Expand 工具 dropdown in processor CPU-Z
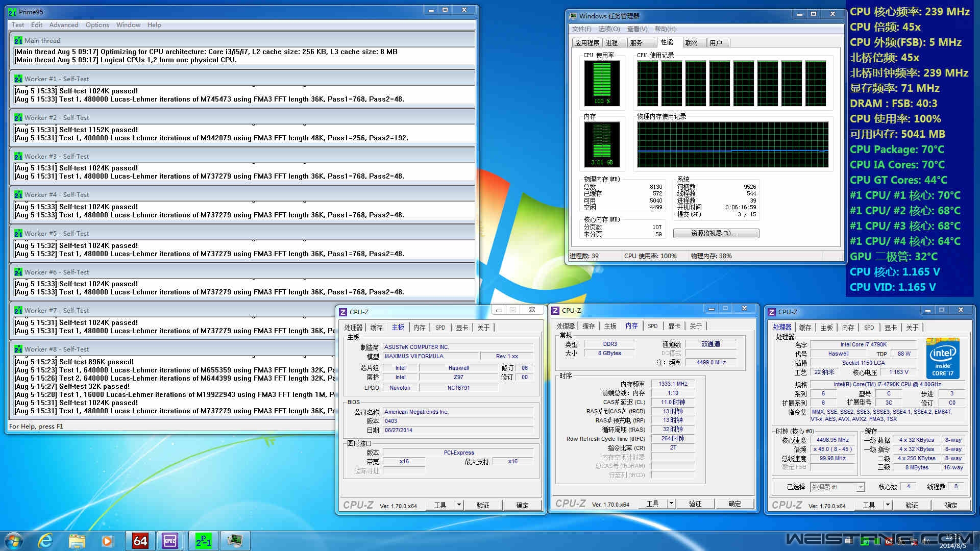 coord(888,505)
